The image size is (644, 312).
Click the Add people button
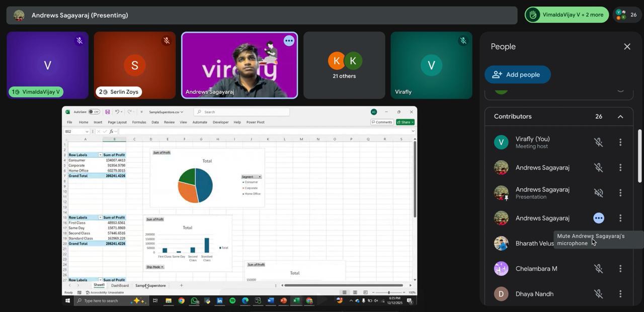tap(517, 74)
